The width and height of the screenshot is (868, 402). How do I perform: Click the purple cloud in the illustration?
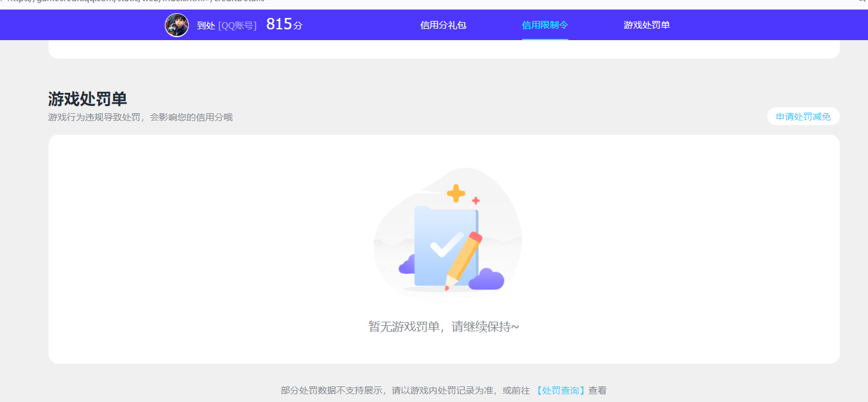coord(487,279)
